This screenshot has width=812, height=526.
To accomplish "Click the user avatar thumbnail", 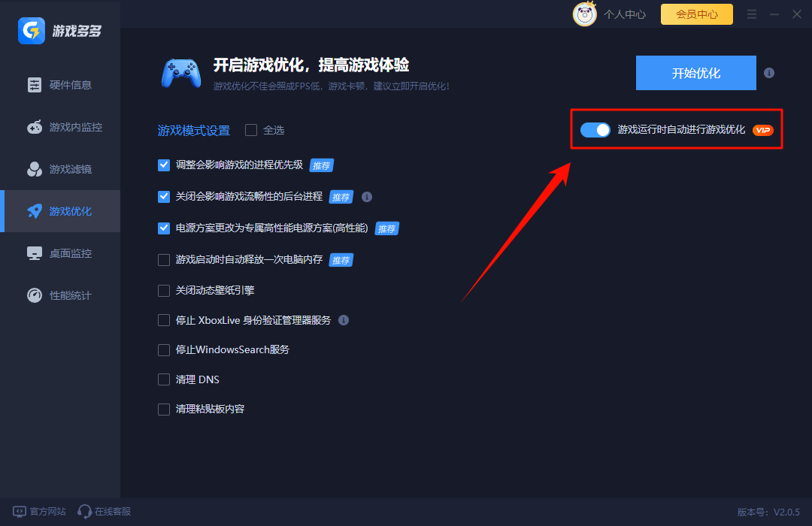I will 585,14.
